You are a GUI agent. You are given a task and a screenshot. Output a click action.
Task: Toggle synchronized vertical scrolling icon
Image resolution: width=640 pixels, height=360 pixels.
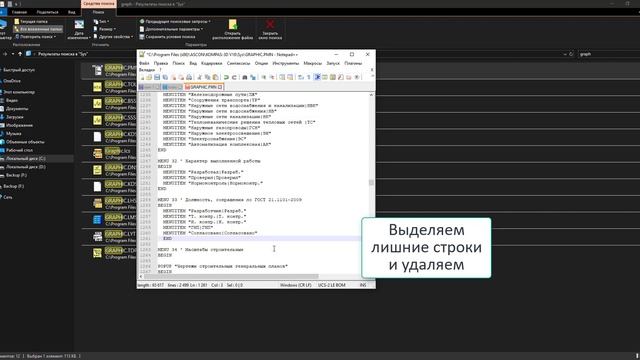pos(282,77)
